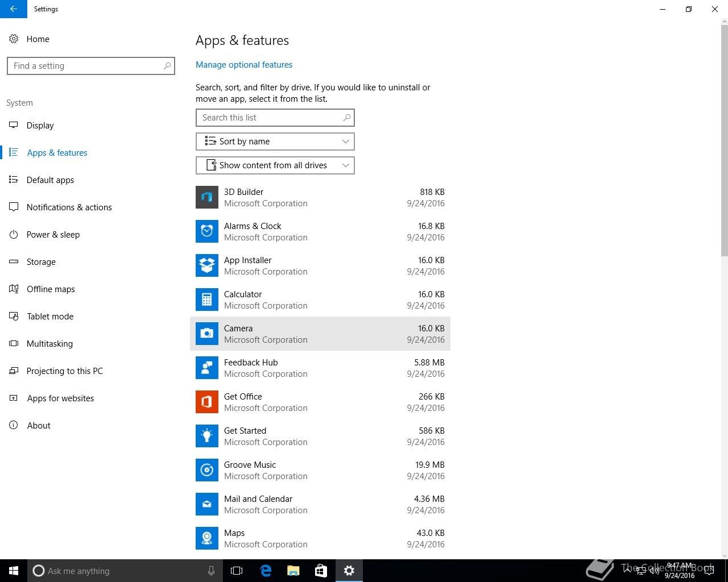Click the Calculator app icon
728x582 pixels.
click(x=207, y=300)
